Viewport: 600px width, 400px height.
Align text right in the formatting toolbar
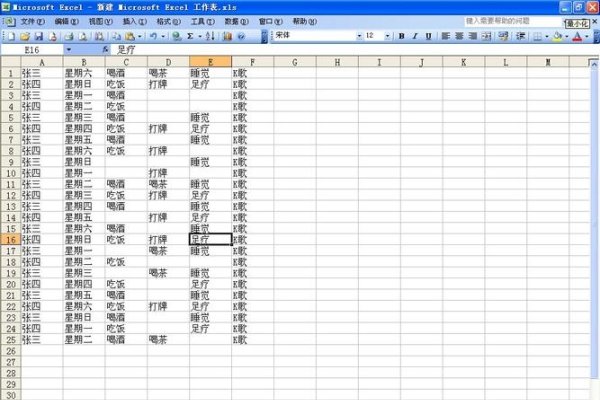click(473, 36)
